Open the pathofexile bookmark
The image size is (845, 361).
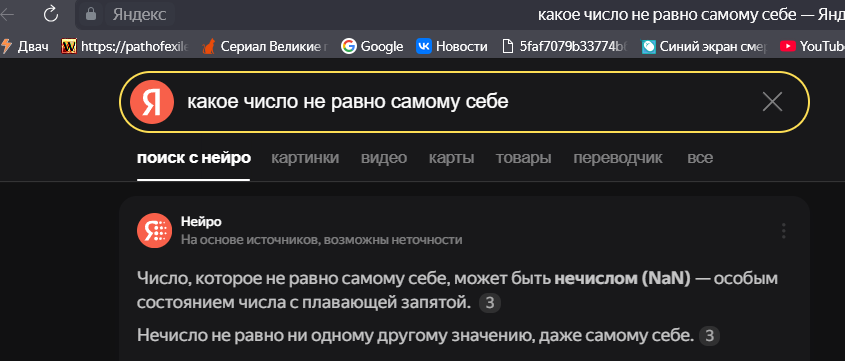click(124, 46)
